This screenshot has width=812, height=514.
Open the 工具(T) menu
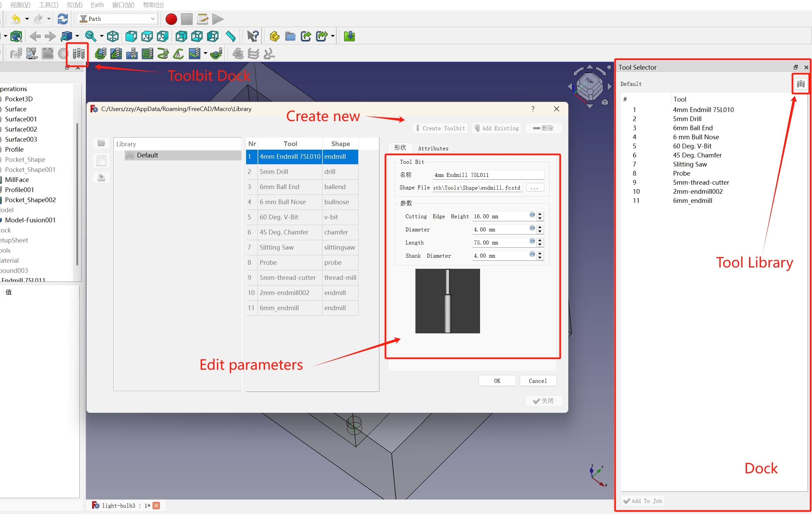pyautogui.click(x=48, y=5)
